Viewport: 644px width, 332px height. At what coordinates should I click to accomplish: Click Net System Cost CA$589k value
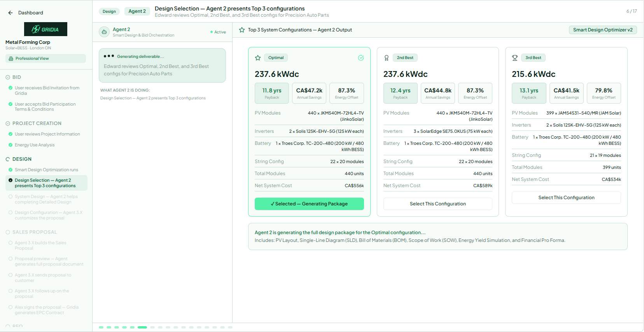tap(483, 186)
